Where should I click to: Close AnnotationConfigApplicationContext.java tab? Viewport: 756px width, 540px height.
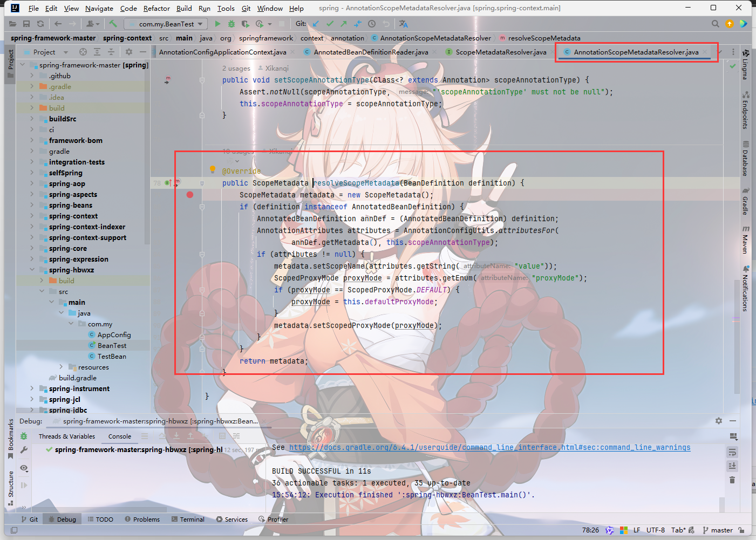[x=292, y=52]
